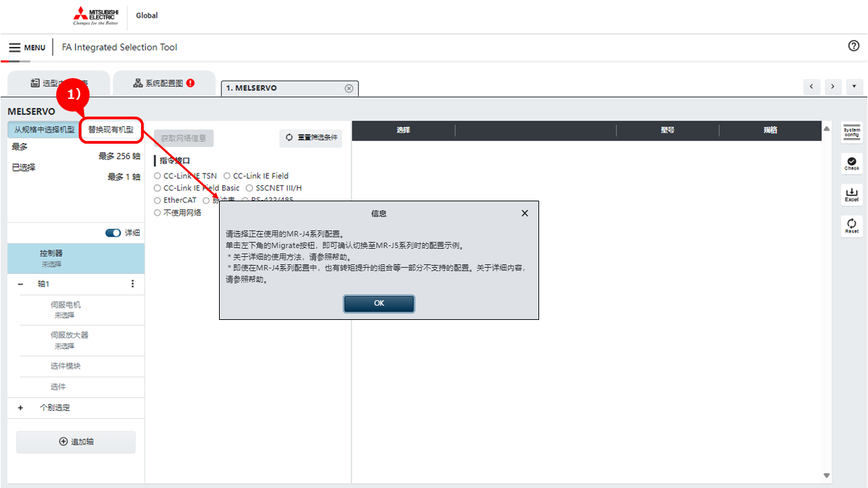Add an axis with 追加轴

(x=76, y=442)
